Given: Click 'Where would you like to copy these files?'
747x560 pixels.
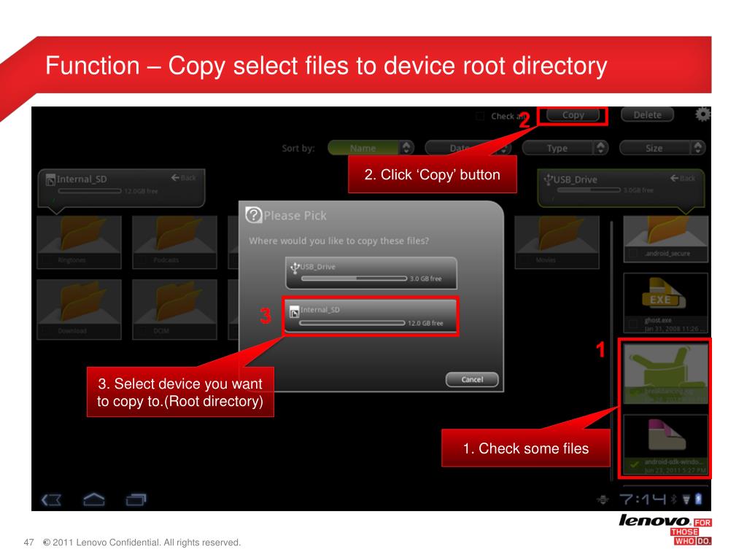Looking at the screenshot, I should click(x=338, y=241).
